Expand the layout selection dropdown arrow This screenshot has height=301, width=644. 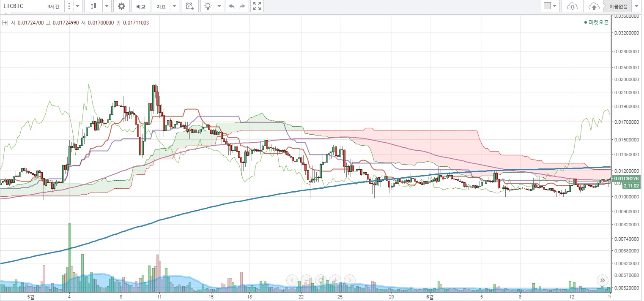click(555, 6)
